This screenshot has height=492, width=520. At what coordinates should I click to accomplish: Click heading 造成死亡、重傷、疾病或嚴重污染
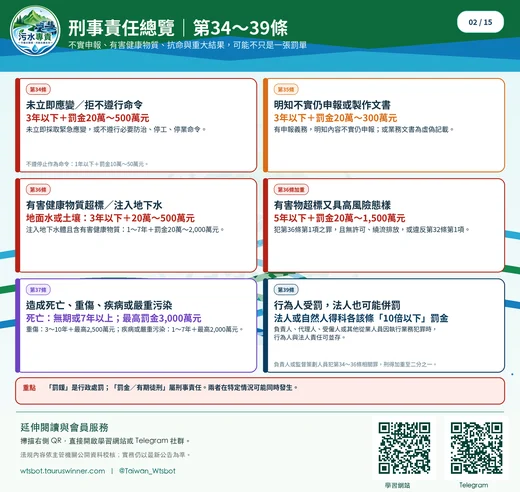click(99, 305)
